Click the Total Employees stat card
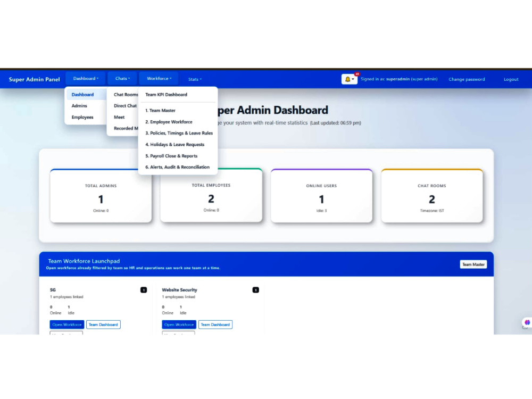Viewport: 532px width, 399px height. pos(211,195)
